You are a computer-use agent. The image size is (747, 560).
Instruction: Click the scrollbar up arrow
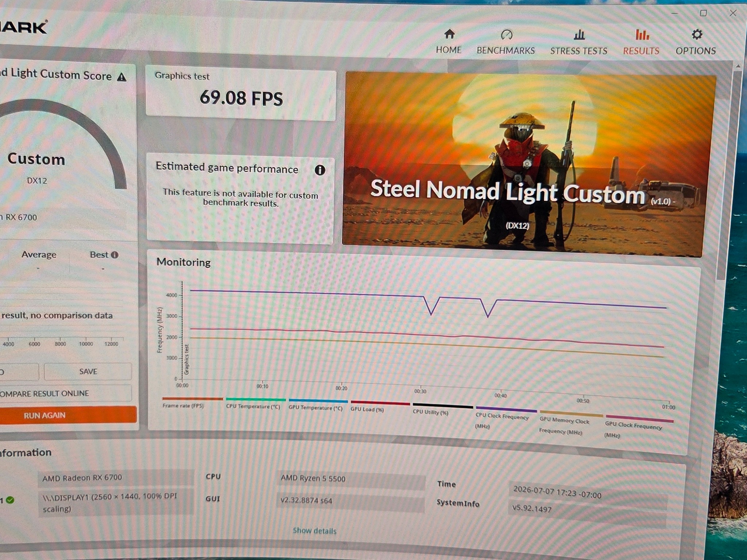(738, 66)
